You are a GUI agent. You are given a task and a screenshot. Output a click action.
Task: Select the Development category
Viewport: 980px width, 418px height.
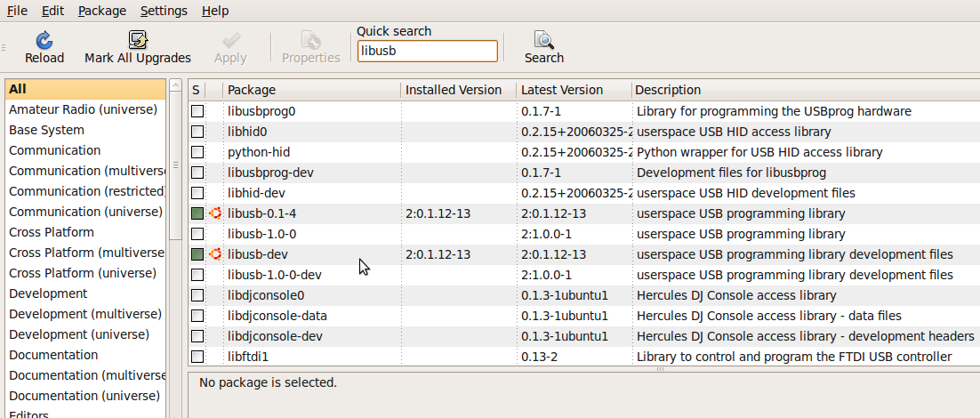pyautogui.click(x=85, y=293)
